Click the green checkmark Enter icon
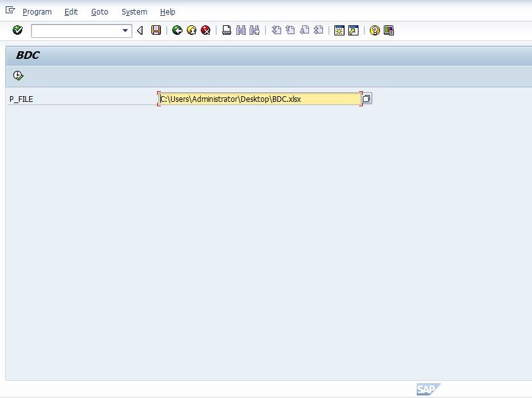The width and height of the screenshot is (532, 398). (17, 30)
